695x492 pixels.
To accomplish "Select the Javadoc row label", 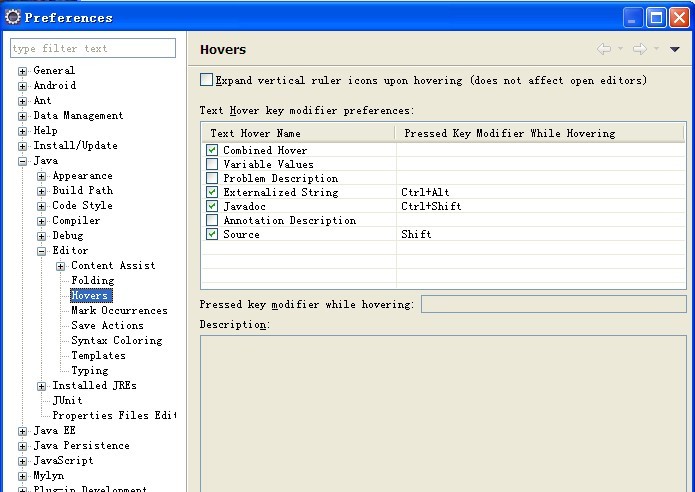I will coord(244,206).
